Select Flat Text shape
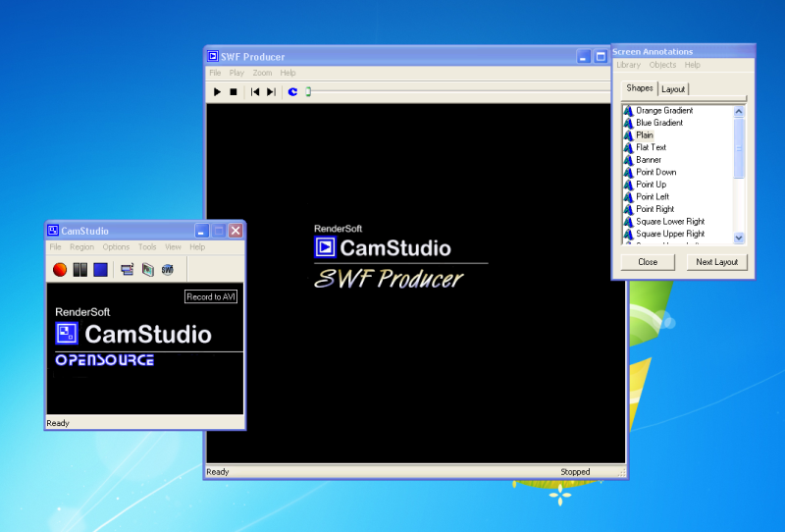The height and width of the screenshot is (532, 785). [x=651, y=147]
